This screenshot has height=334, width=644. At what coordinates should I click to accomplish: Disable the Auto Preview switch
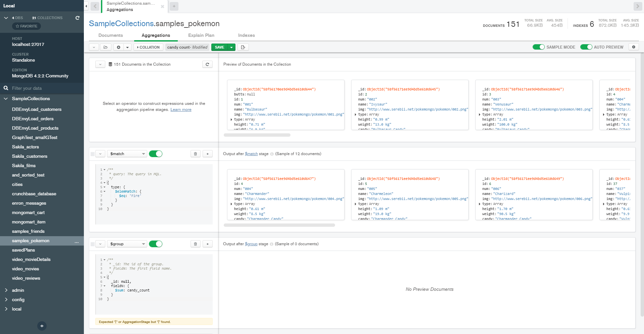586,47
